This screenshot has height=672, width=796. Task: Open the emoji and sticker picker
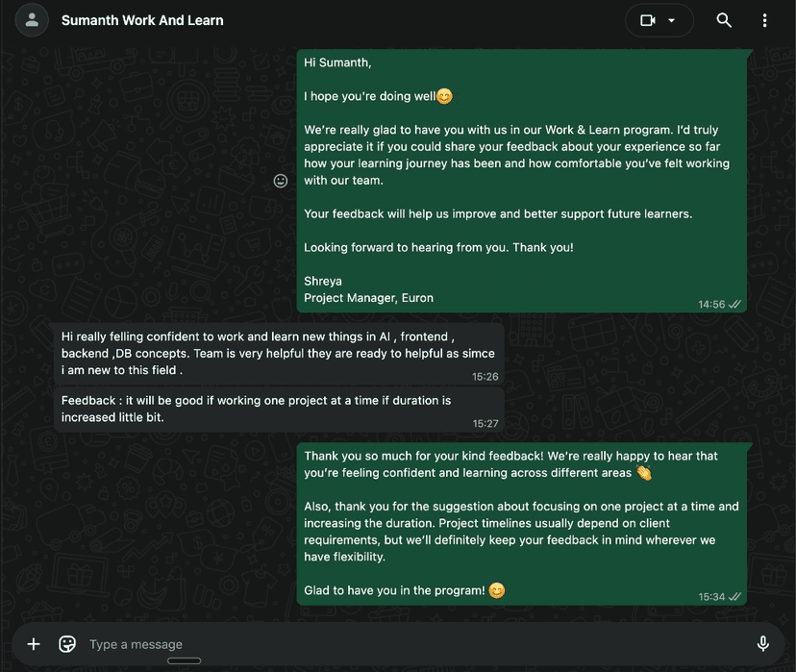[x=67, y=644]
